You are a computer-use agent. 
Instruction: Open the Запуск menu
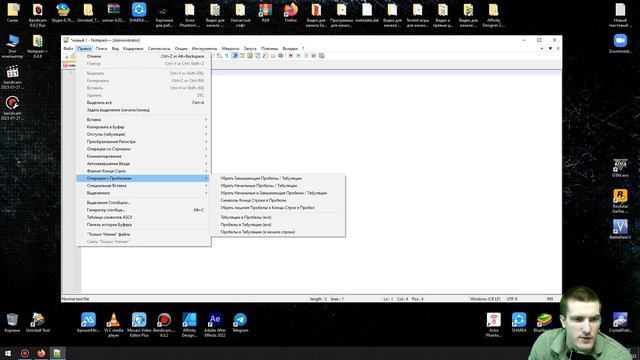pyautogui.click(x=250, y=49)
